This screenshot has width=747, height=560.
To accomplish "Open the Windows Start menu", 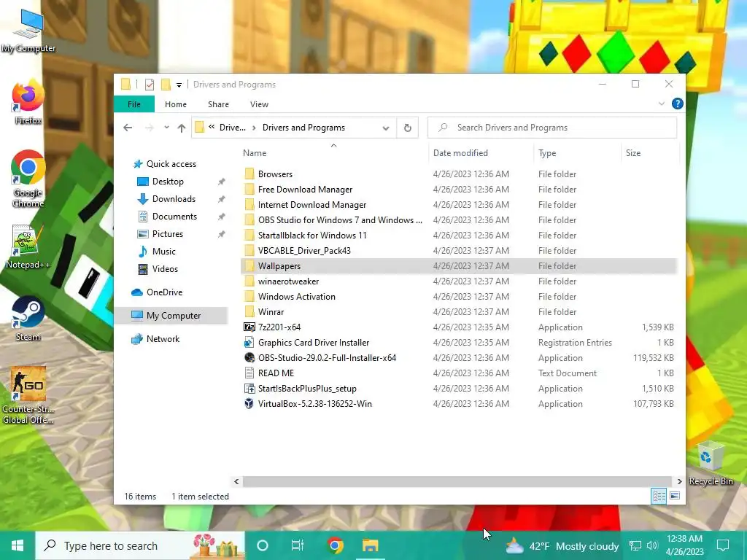I will coord(18,545).
